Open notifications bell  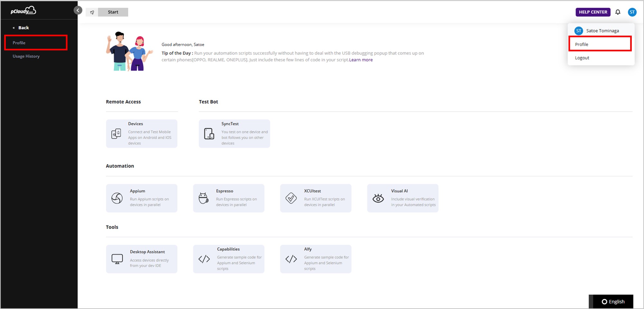pos(618,12)
